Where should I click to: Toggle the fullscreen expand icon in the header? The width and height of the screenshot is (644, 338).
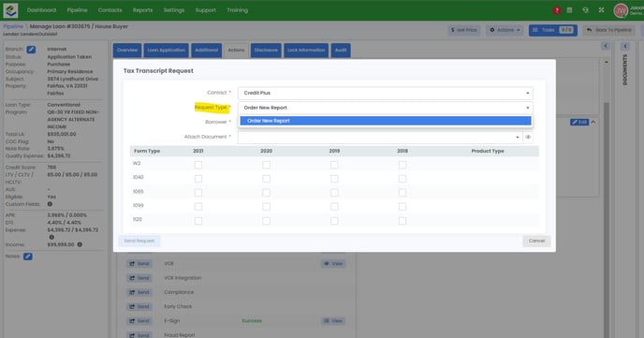click(601, 10)
